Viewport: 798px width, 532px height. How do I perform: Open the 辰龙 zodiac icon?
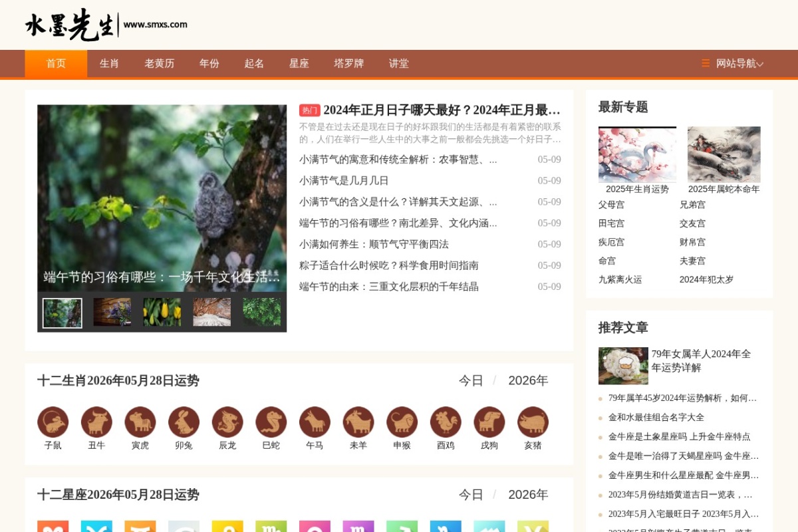click(227, 422)
